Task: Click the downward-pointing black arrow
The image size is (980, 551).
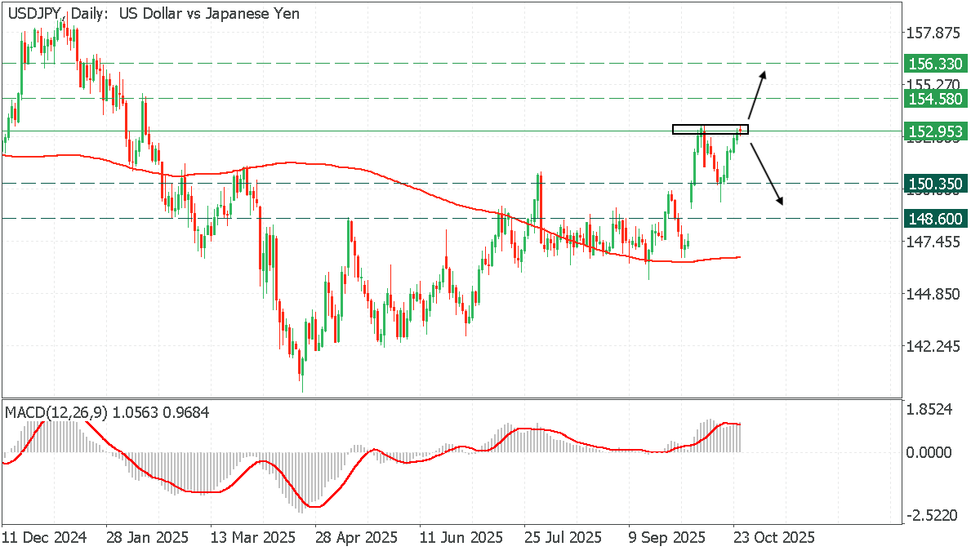Action: [x=767, y=173]
